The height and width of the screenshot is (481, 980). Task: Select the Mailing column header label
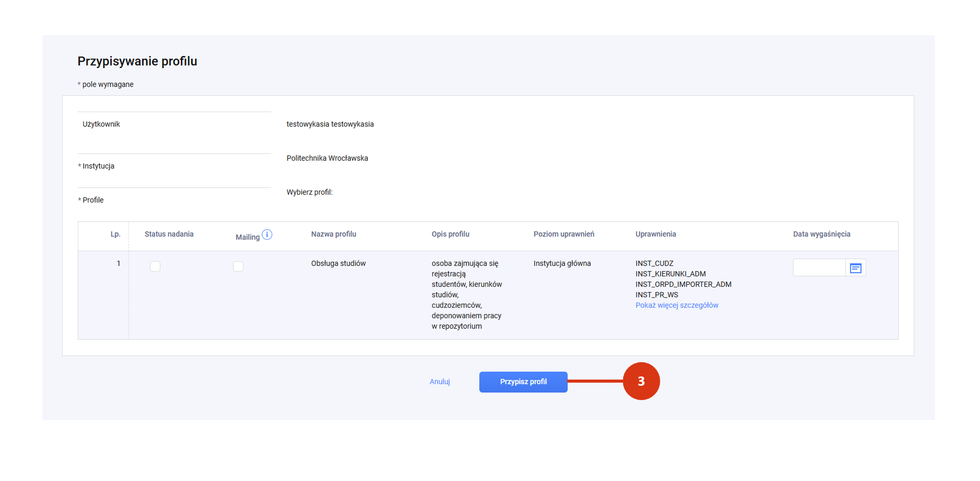pyautogui.click(x=248, y=237)
